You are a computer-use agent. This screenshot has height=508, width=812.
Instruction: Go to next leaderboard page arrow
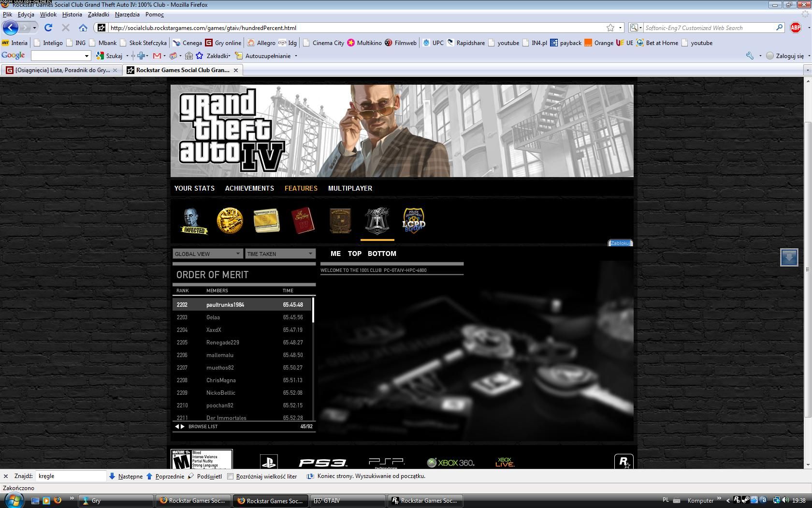tap(183, 426)
